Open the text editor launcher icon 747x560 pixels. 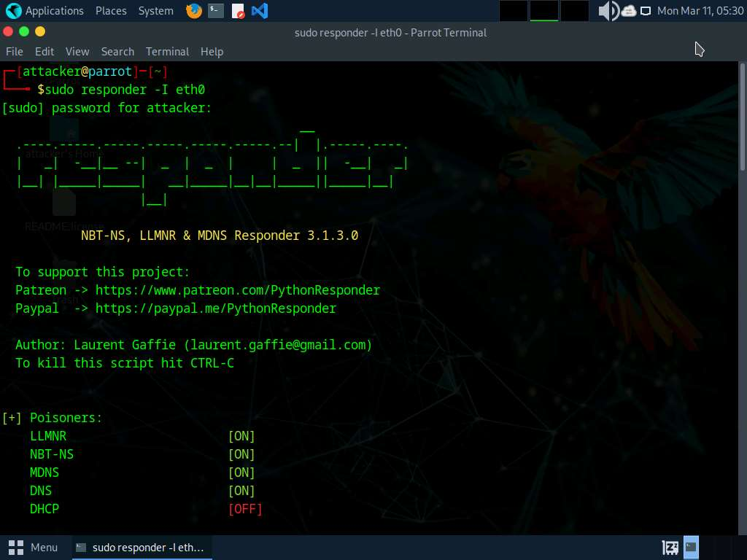coord(238,11)
